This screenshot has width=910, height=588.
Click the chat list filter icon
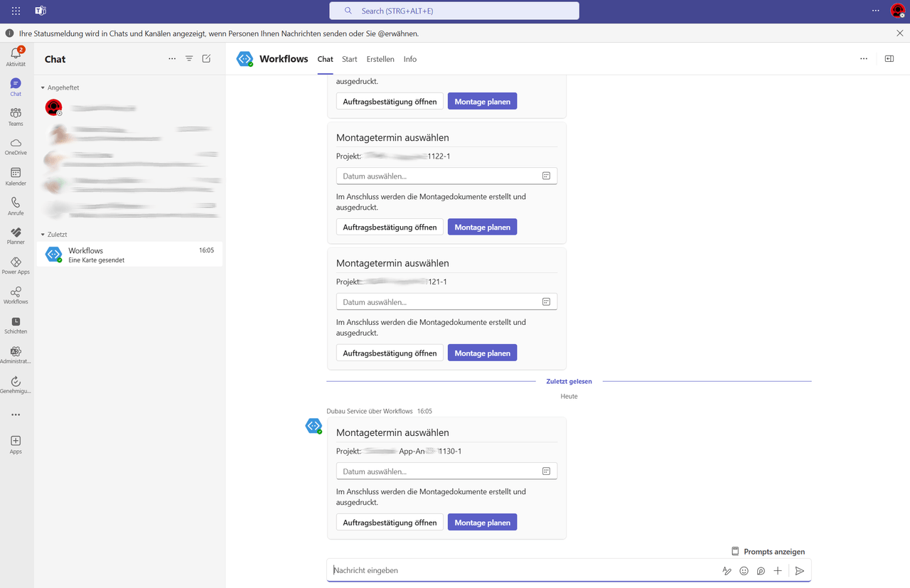(x=189, y=59)
